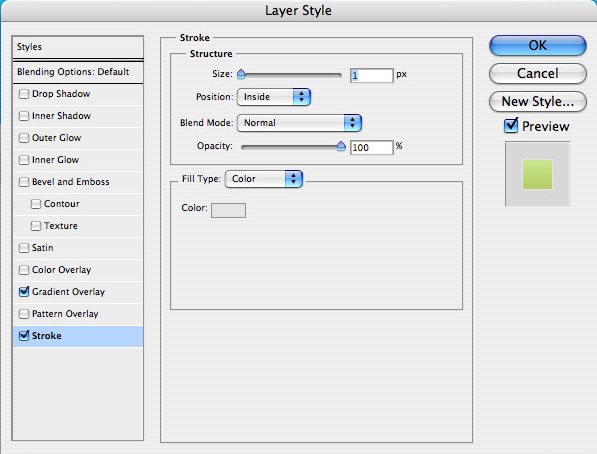Select the Bevel and Emboss style row
This screenshot has height=454, width=597.
pos(78,182)
